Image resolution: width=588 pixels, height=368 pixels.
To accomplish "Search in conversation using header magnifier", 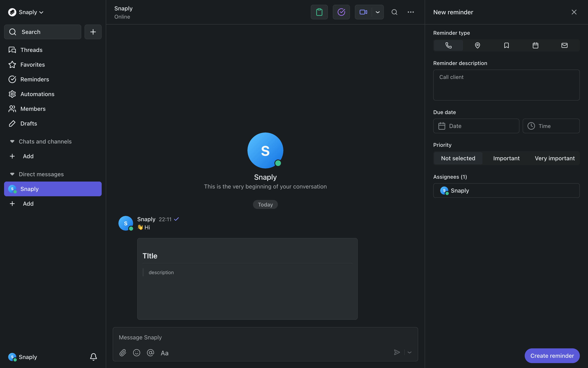I will click(394, 12).
